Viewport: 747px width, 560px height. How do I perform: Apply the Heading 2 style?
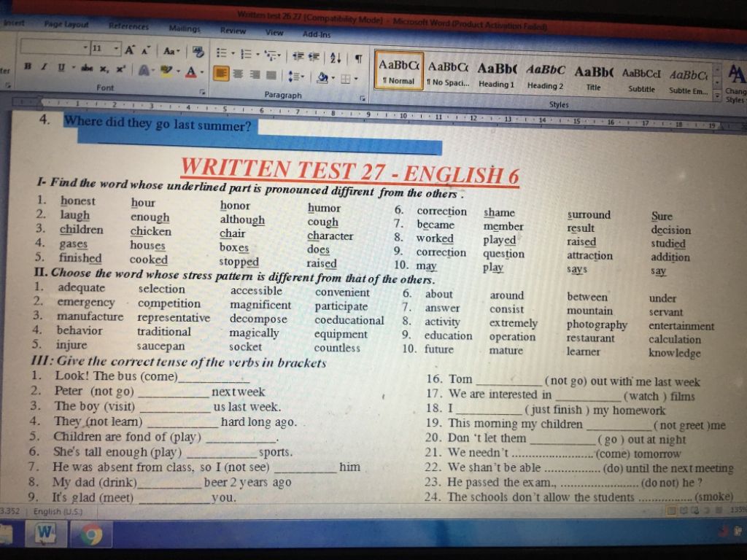coord(546,76)
